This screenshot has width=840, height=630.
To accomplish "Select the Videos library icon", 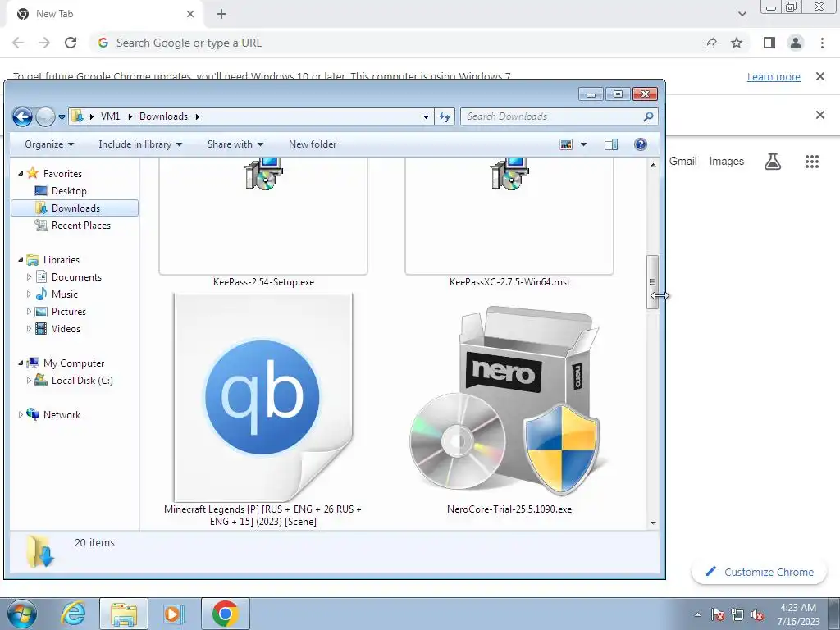I will coord(41,329).
